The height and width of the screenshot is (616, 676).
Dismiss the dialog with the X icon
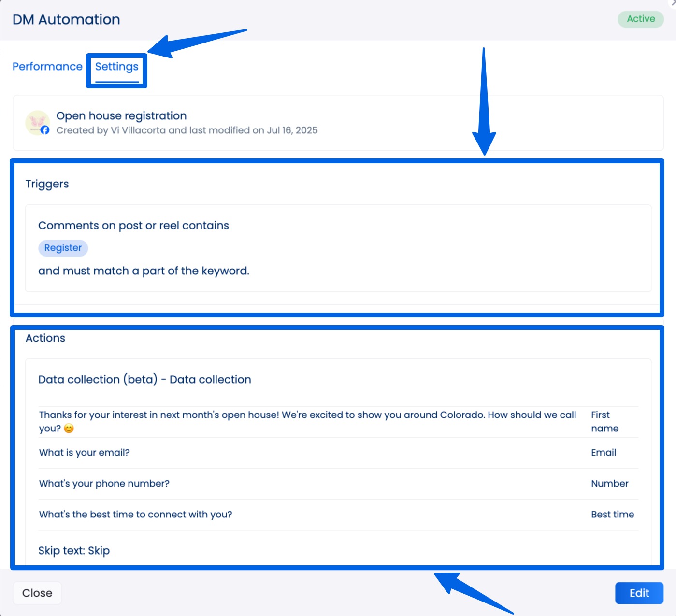pyautogui.click(x=673, y=3)
